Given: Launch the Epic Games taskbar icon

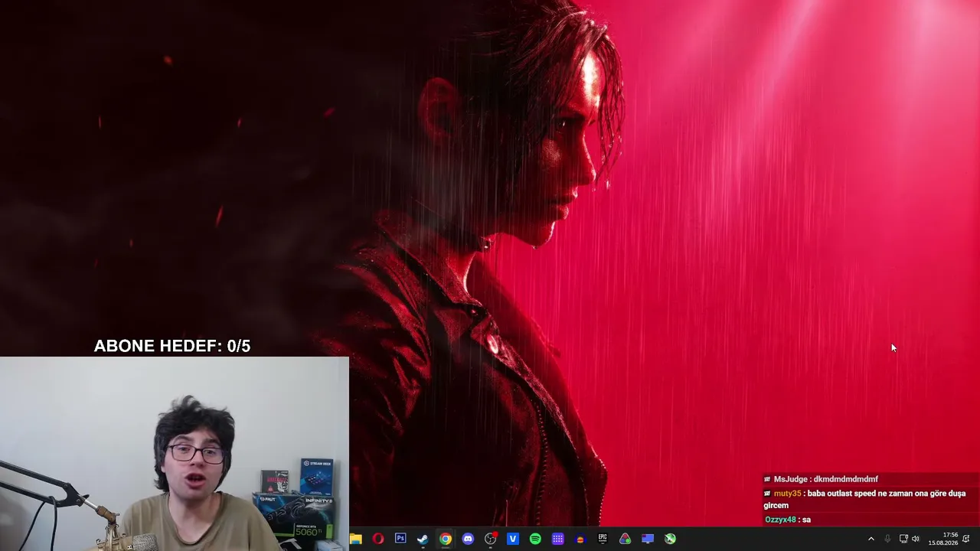Looking at the screenshot, I should point(603,539).
